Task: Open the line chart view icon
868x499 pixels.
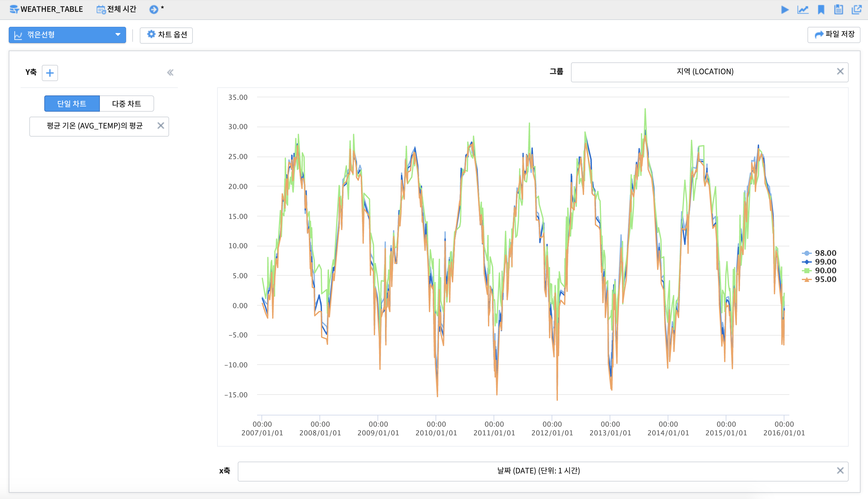Action: 802,10
